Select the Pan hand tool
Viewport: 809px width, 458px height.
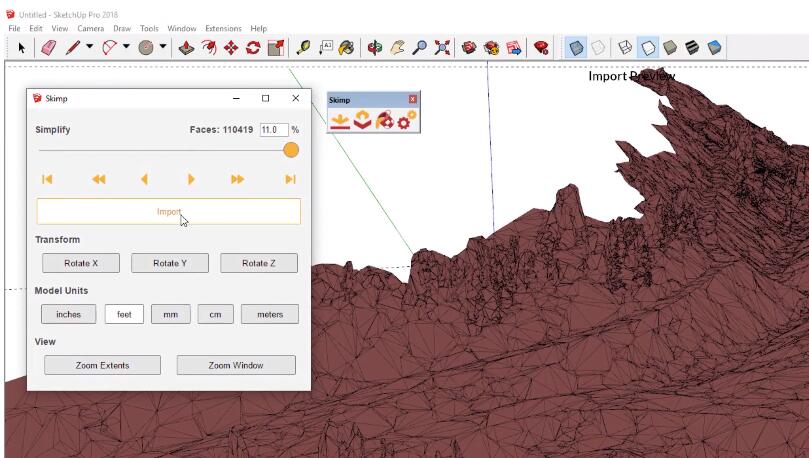(397, 48)
